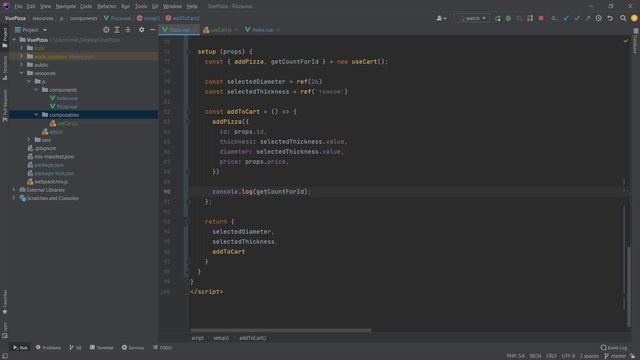Click the collapse all icon in Project panel

pos(128,30)
